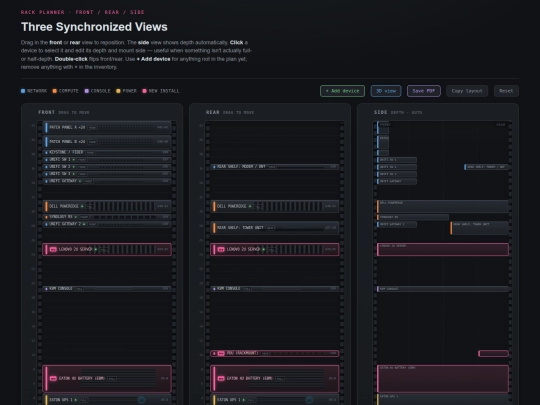Screen dimensions: 540x405
Task: Open the 3D view
Action: click(x=386, y=91)
